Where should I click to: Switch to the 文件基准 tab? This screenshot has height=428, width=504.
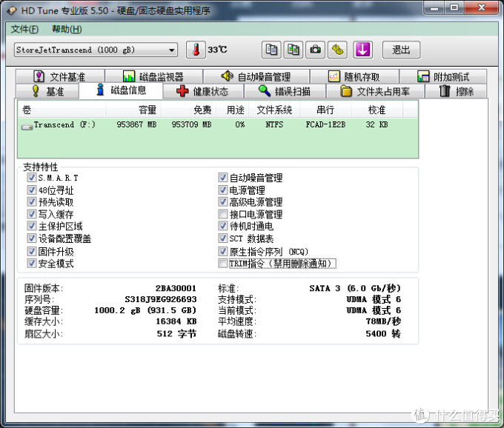click(x=60, y=77)
